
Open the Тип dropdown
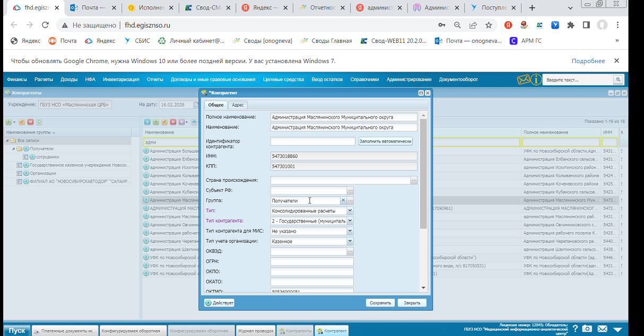pyautogui.click(x=350, y=211)
